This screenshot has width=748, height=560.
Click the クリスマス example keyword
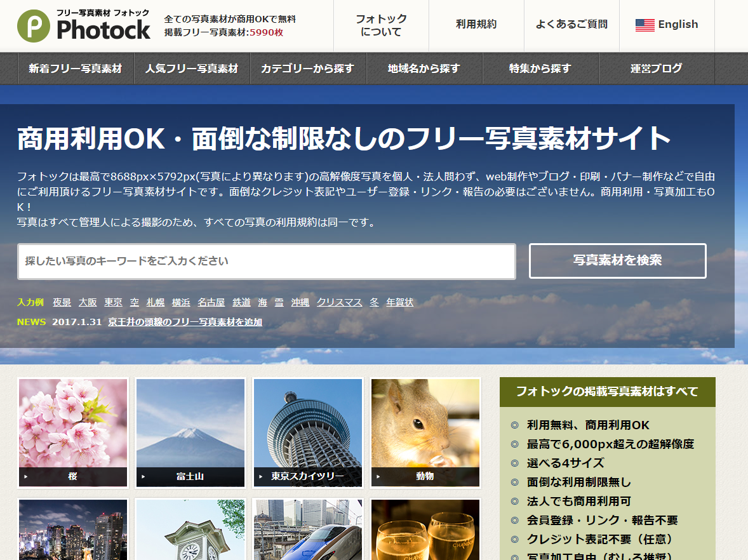pos(340,302)
